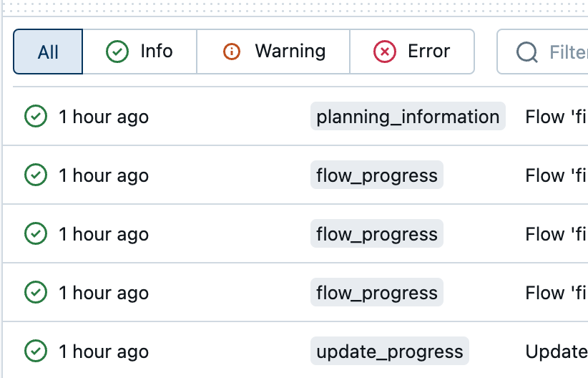588x378 pixels.
Task: Focus the Filter search input field
Action: click(x=565, y=52)
